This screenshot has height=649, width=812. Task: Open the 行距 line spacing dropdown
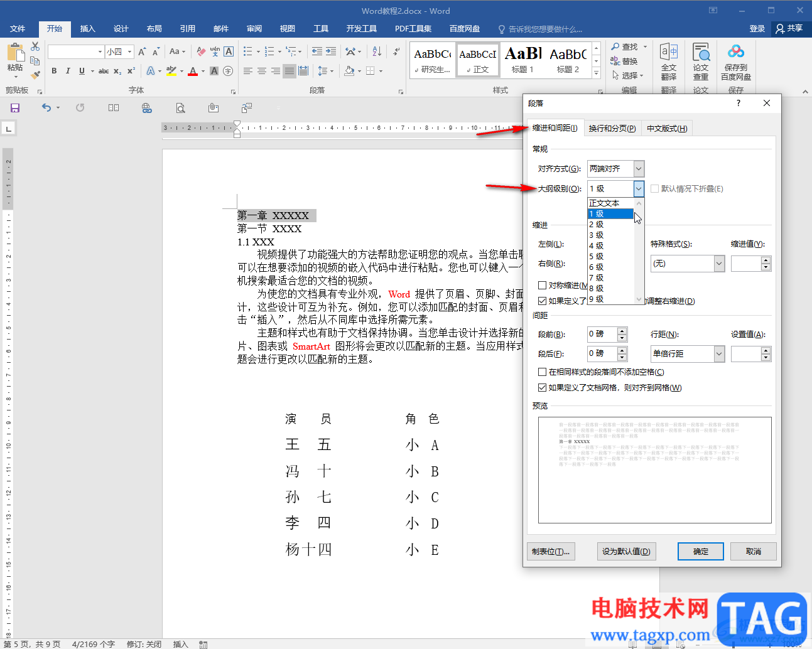[x=719, y=354]
